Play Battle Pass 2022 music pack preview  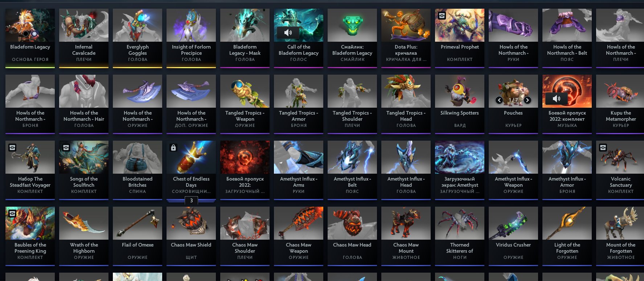(x=556, y=98)
